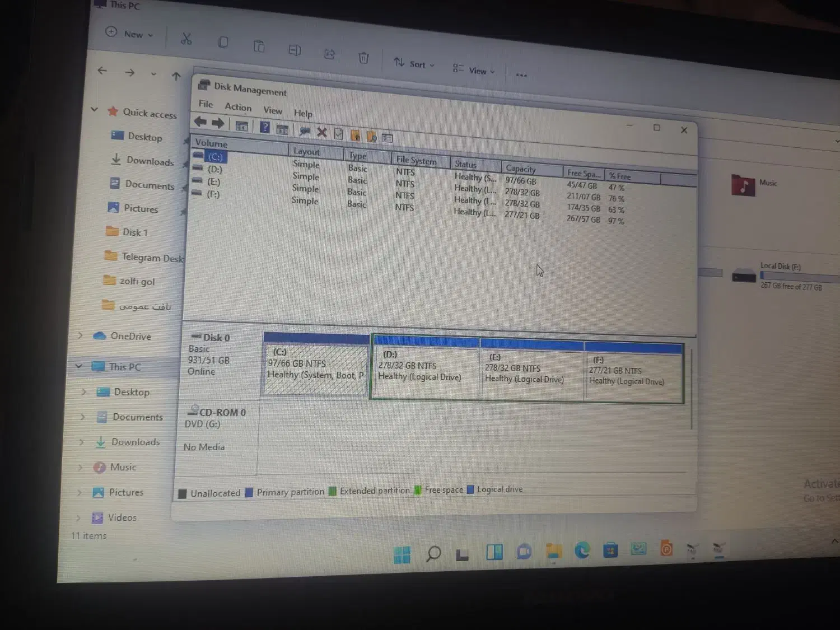840x630 pixels.
Task: Click the red X delete icon in Disk Management
Action: pos(321,132)
